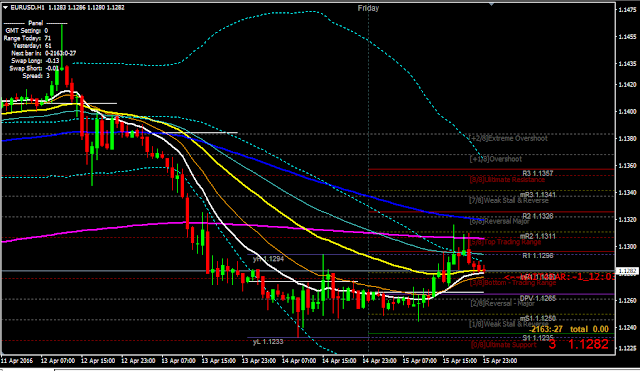This screenshot has width=640, height=371.
Task: Click '1.1320' on the price scale
Action: (628, 220)
